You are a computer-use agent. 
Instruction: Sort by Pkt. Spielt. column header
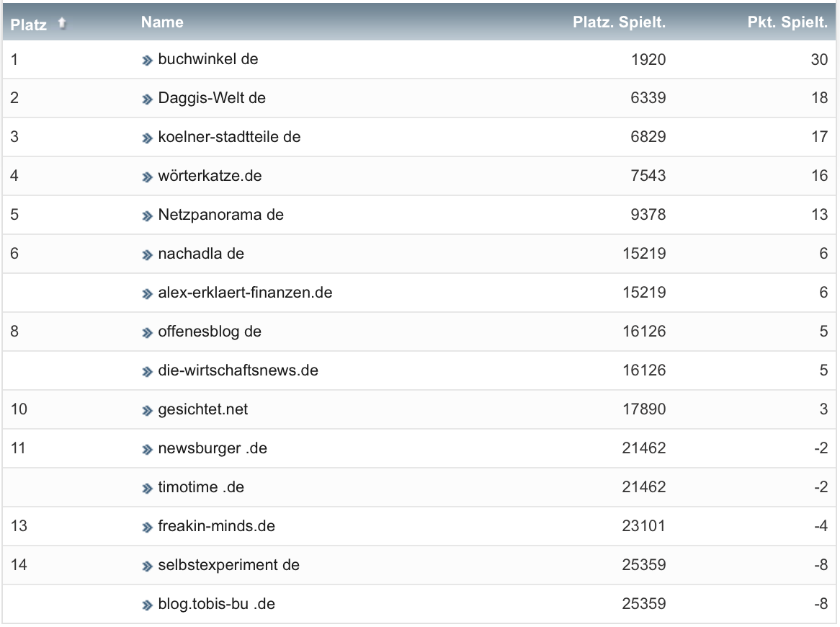tap(787, 22)
